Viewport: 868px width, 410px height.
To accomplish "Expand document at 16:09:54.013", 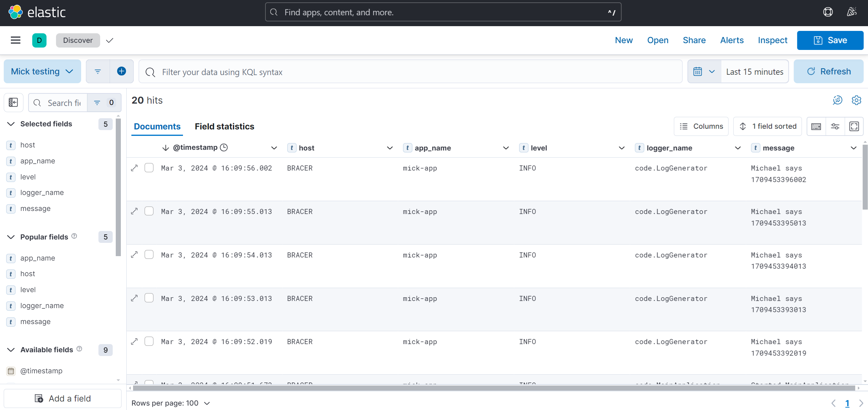I will point(134,254).
